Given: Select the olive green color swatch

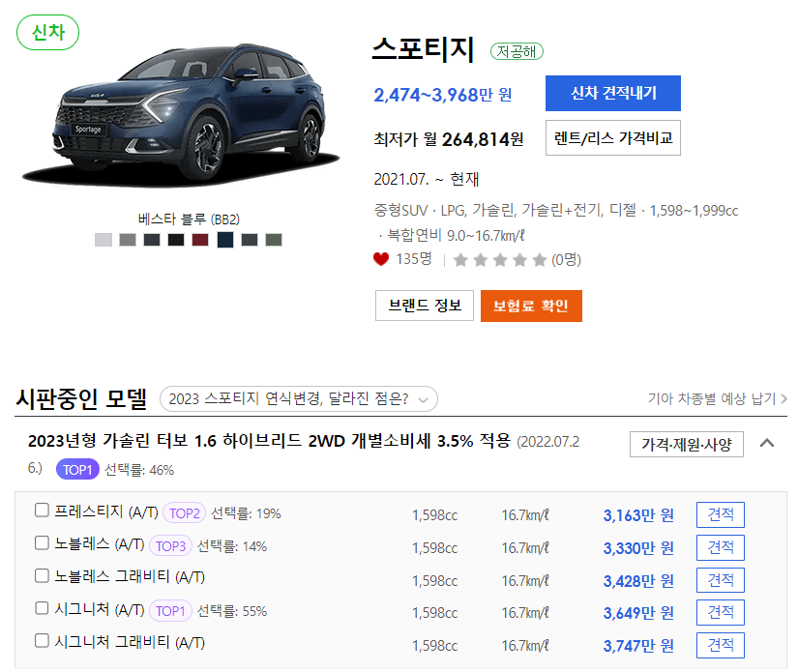Looking at the screenshot, I should pos(274,240).
